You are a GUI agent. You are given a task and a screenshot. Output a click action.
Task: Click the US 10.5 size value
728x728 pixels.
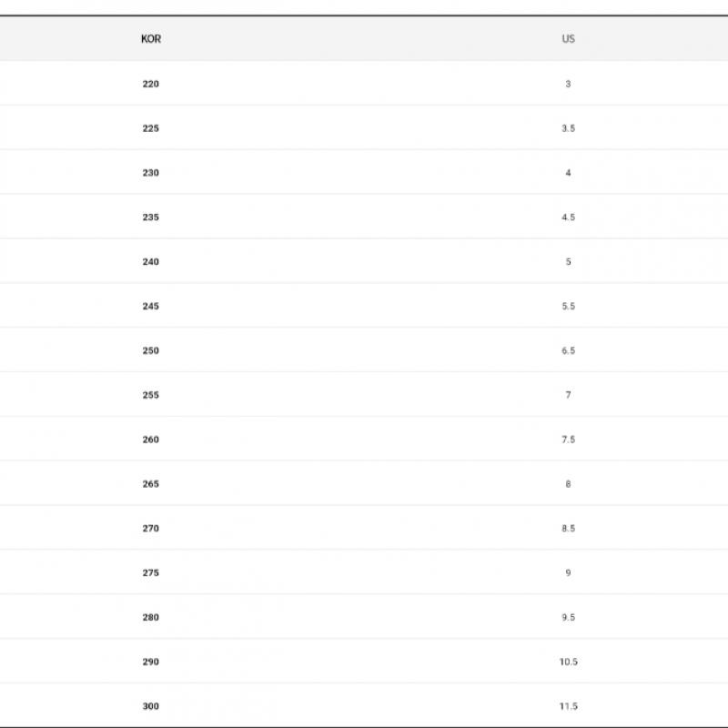(568, 662)
